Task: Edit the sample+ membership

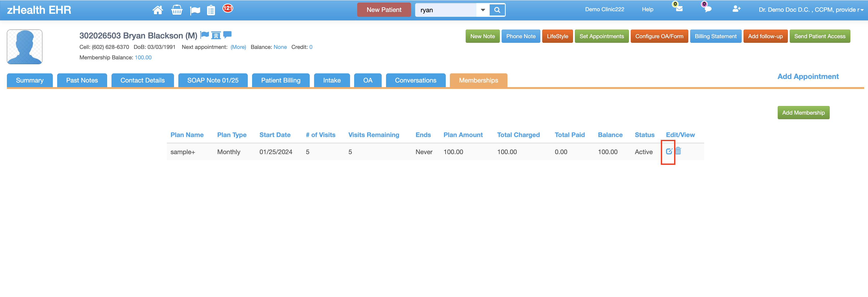Action: pos(669,151)
